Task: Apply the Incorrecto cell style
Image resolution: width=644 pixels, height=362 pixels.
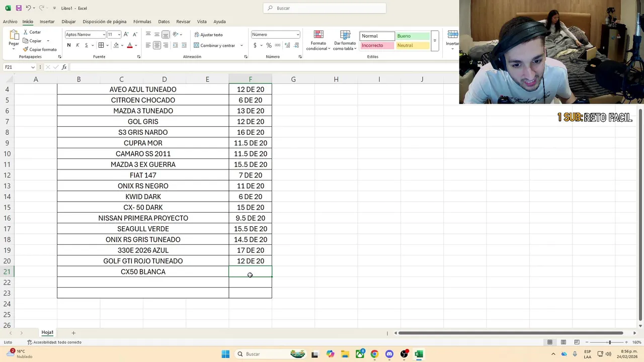Action: (x=377, y=45)
